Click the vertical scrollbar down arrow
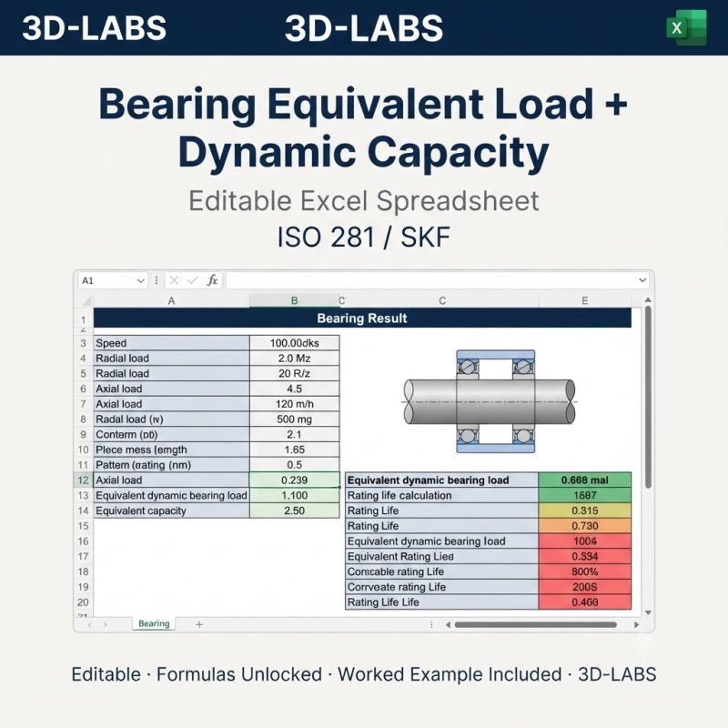Image resolution: width=728 pixels, height=728 pixels. (648, 612)
